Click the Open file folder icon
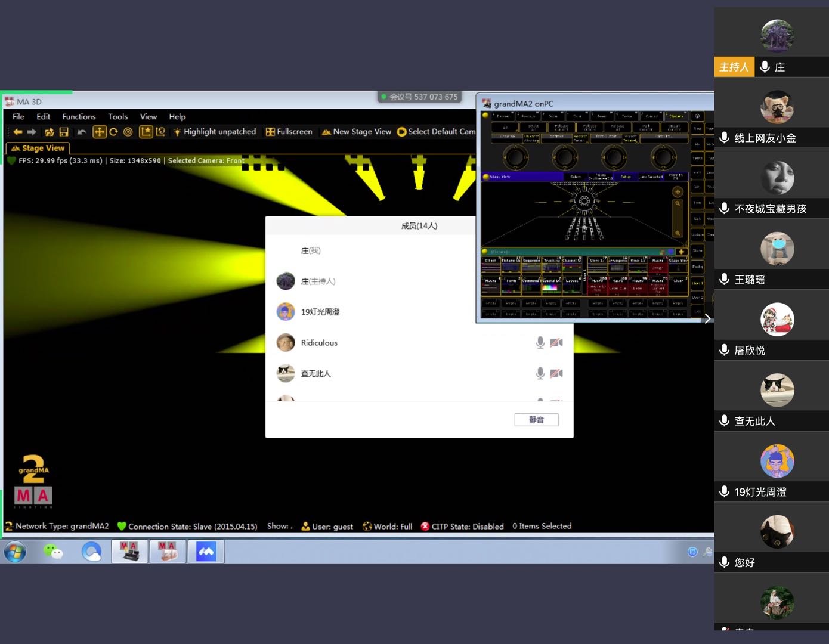 49,132
